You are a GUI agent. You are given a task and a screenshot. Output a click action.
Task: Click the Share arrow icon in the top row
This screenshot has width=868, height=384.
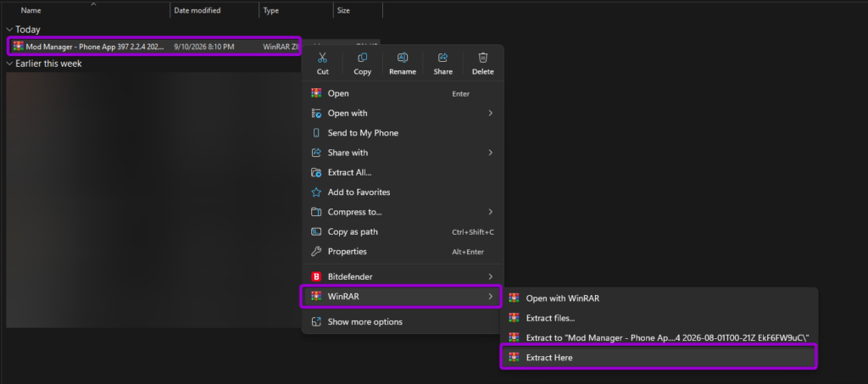click(442, 58)
